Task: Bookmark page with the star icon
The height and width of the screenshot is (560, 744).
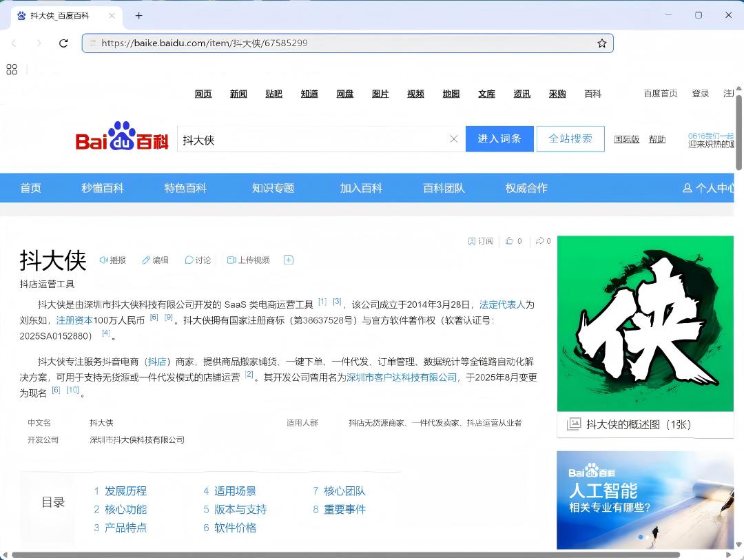Action: pos(601,43)
